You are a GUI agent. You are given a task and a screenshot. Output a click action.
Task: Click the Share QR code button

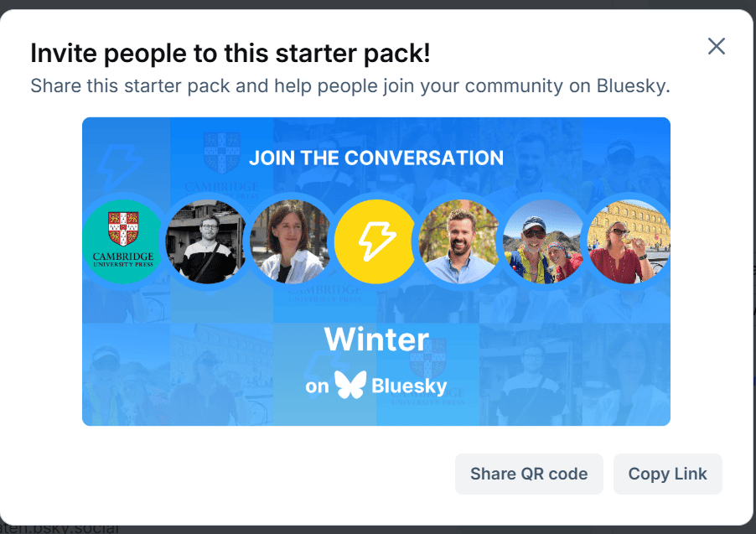(x=529, y=474)
